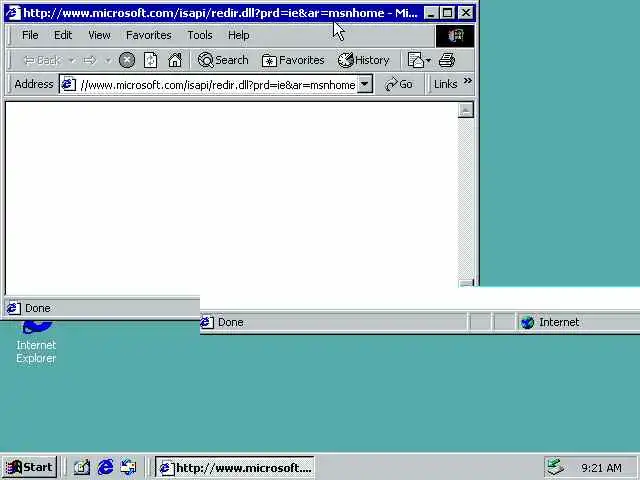The width and height of the screenshot is (640, 480).
Task: Click the 9:21 AM clock
Action: [602, 468]
